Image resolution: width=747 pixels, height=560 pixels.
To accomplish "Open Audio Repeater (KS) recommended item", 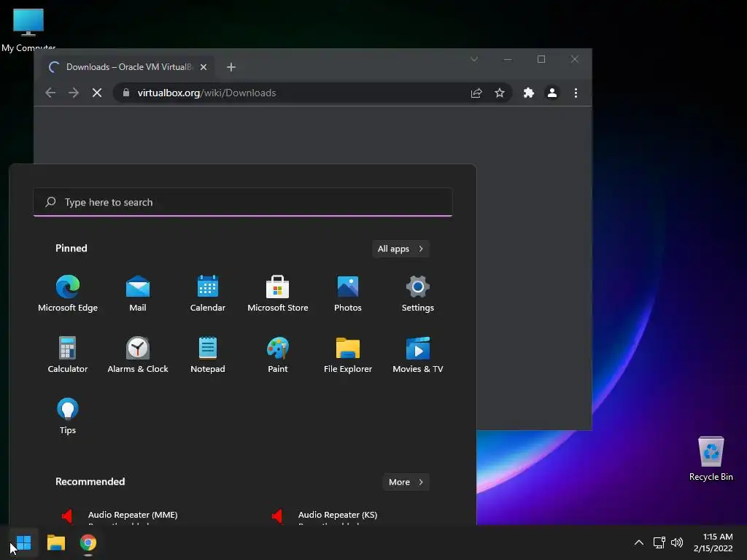I will coord(337,516).
